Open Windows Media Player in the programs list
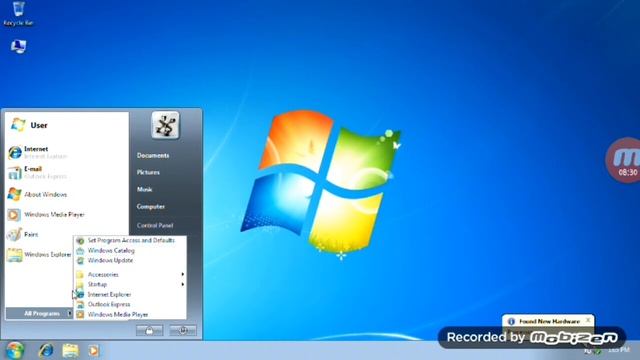The image size is (640, 360). (130, 315)
